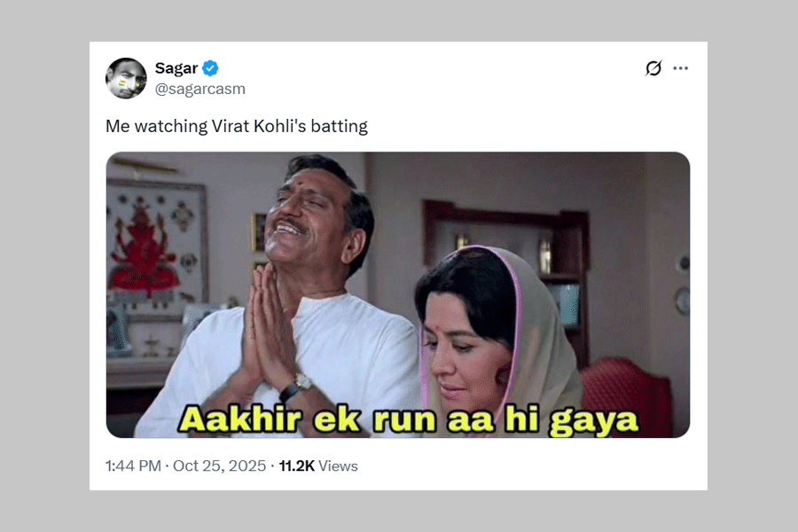This screenshot has height=532, width=798.
Task: Open Sagar's round profile avatar
Action: pyautogui.click(x=126, y=78)
